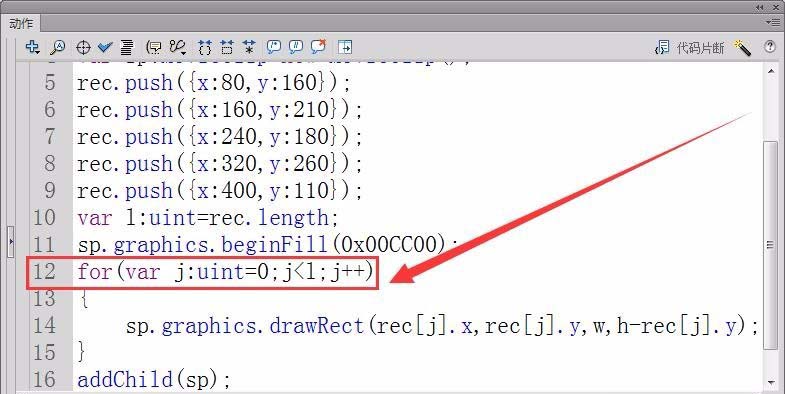Apply block comment to selection
This screenshot has height=394, width=785.
coord(273,47)
